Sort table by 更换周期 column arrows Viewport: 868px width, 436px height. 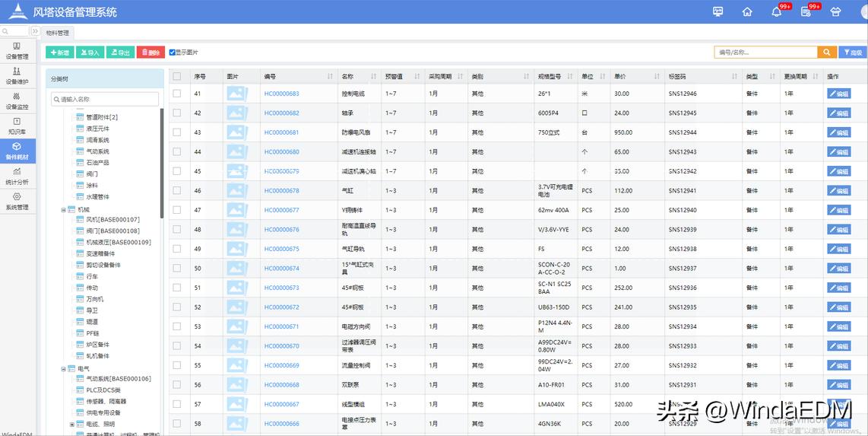816,76
